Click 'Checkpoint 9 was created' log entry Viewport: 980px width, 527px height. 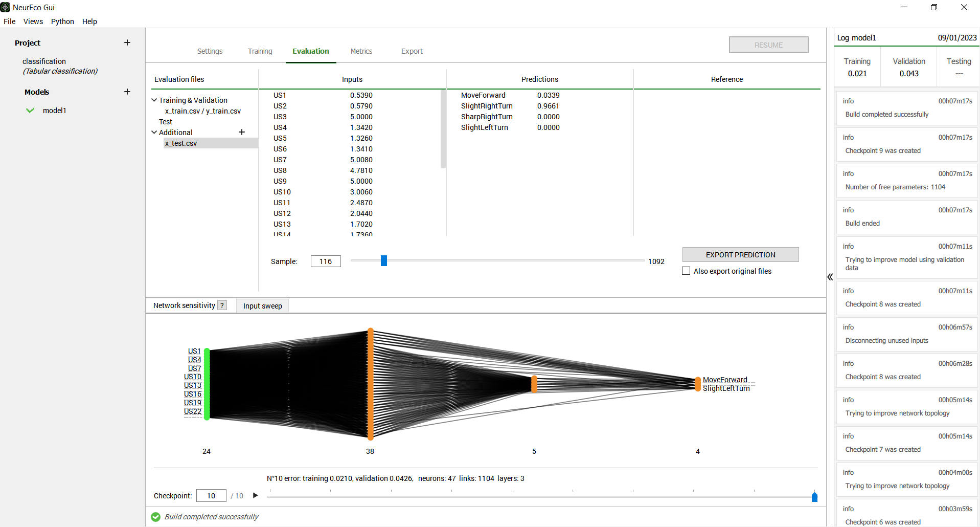[907, 145]
